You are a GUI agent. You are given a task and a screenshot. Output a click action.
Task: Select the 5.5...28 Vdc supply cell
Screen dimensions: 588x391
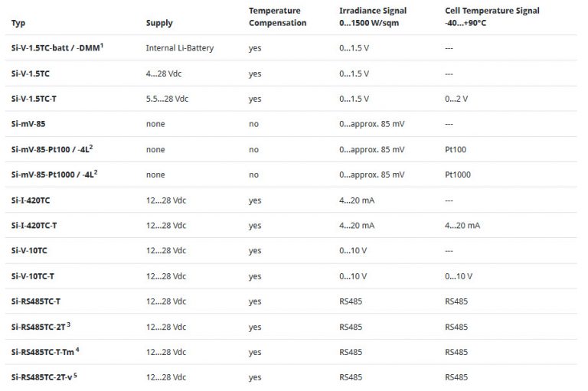(166, 99)
